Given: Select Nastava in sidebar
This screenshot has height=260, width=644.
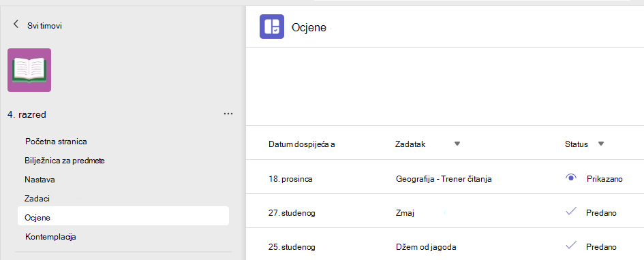Looking at the screenshot, I should coord(40,180).
